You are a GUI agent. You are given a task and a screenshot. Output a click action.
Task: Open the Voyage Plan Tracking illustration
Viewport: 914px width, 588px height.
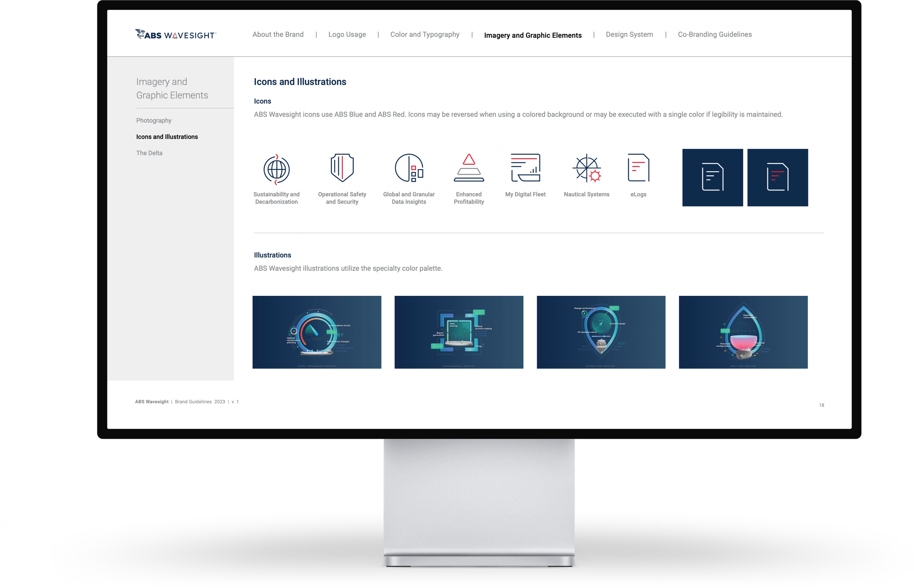[x=601, y=332]
